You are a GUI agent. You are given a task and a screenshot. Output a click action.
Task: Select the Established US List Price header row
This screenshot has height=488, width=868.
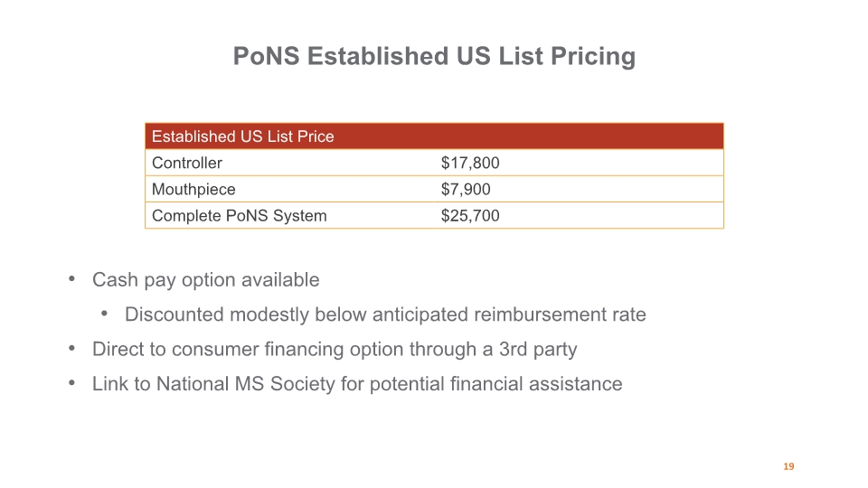[434, 136]
